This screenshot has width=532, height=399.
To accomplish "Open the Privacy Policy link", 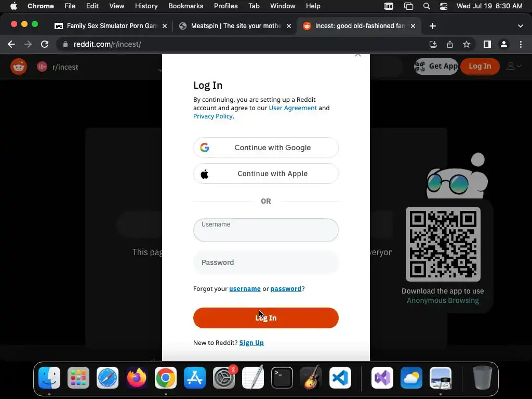I will (x=212, y=116).
